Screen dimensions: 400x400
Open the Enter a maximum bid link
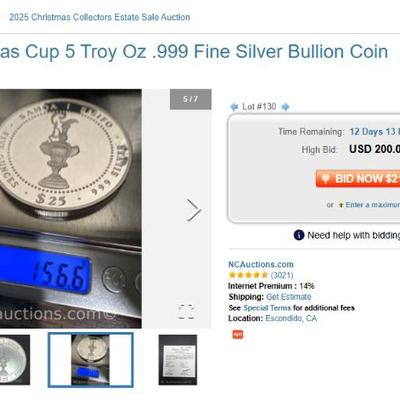pos(373,205)
